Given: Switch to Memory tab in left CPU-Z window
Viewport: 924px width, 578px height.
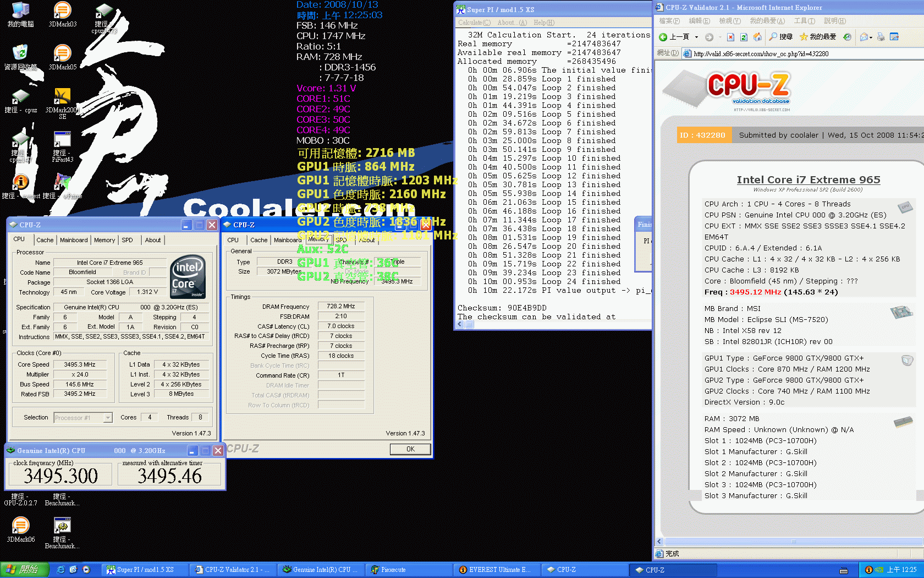Looking at the screenshot, I should click(105, 240).
